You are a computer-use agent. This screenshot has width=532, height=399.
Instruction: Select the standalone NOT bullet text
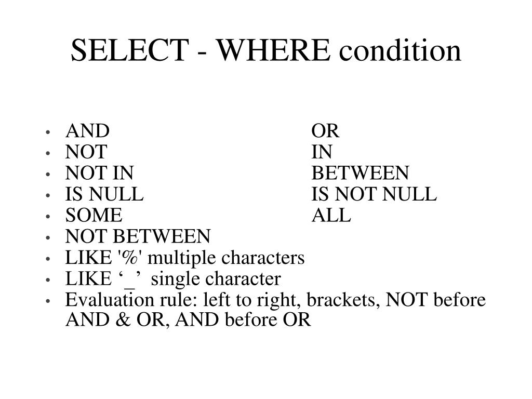(86, 152)
